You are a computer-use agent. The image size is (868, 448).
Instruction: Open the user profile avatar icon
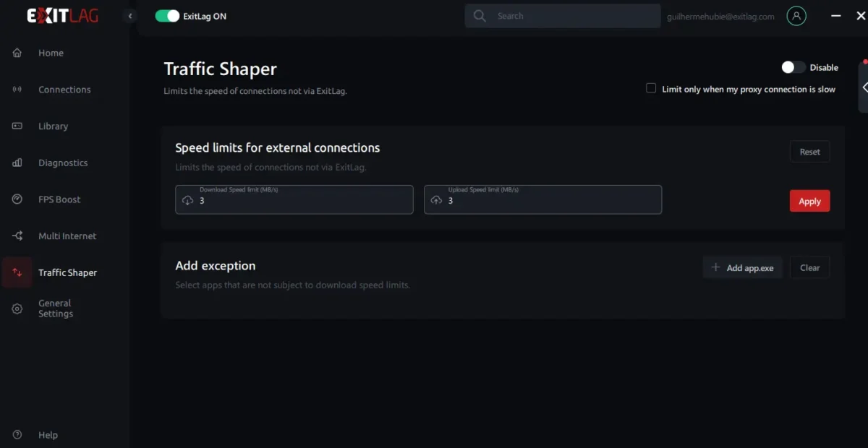[x=796, y=16]
